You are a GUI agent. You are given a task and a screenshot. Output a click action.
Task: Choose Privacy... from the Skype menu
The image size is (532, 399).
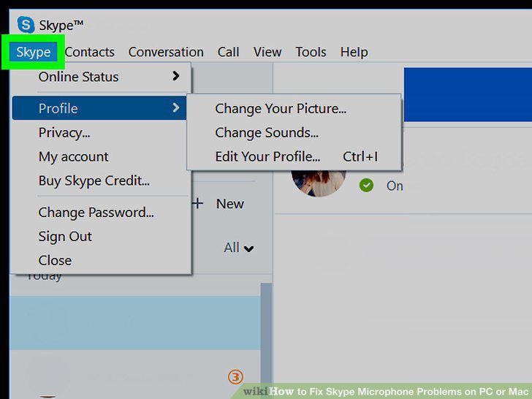[100, 133]
